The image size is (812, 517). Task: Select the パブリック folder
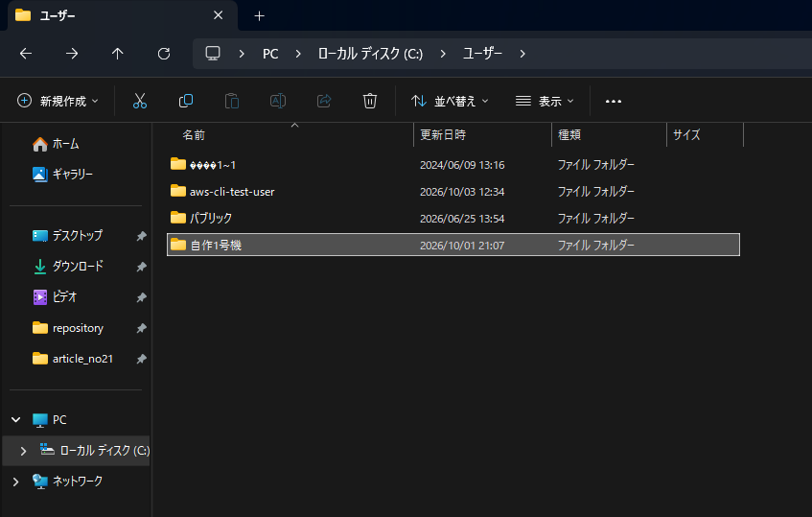click(x=211, y=218)
